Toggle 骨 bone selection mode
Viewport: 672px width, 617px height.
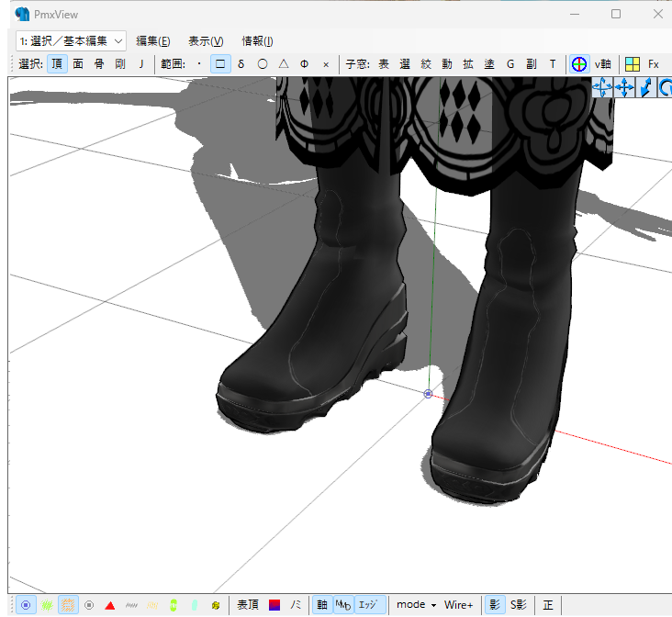tap(99, 64)
